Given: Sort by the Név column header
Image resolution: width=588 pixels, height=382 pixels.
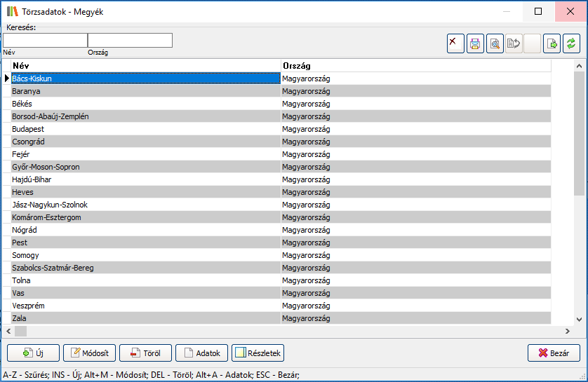Looking at the screenshot, I should pyautogui.click(x=145, y=65).
